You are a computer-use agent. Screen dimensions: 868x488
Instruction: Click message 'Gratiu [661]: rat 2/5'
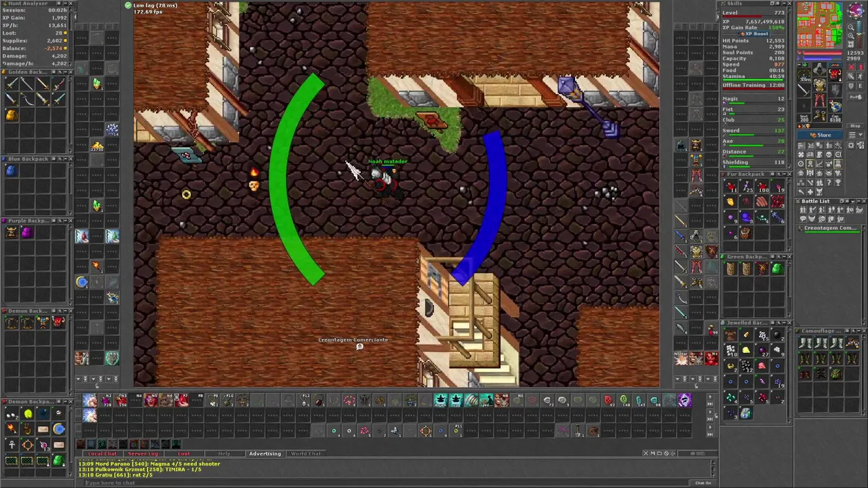[x=115, y=474]
